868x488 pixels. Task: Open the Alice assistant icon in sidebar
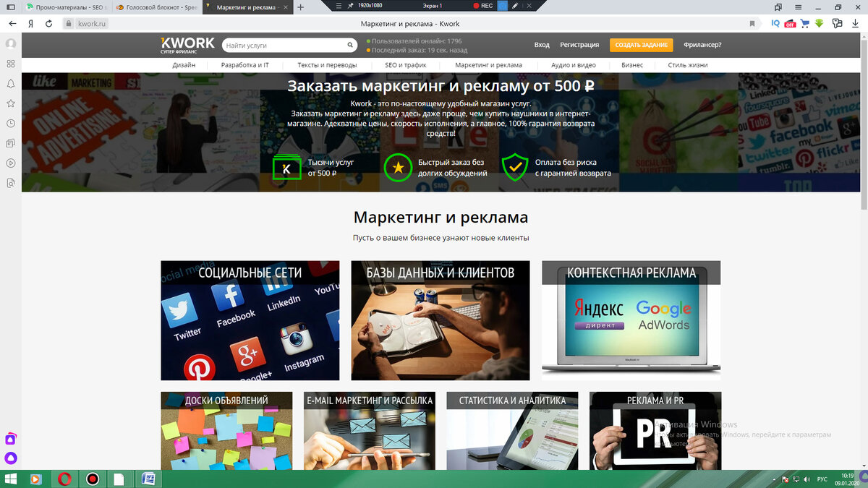pyautogui.click(x=11, y=458)
